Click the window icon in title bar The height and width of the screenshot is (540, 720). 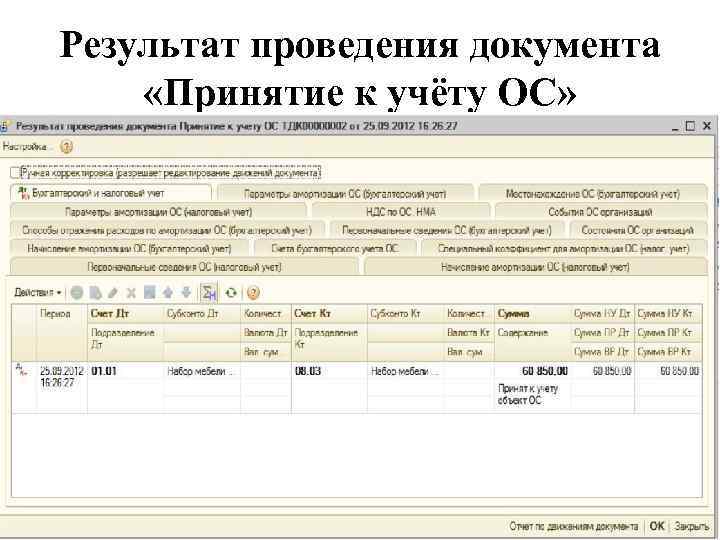(4, 126)
